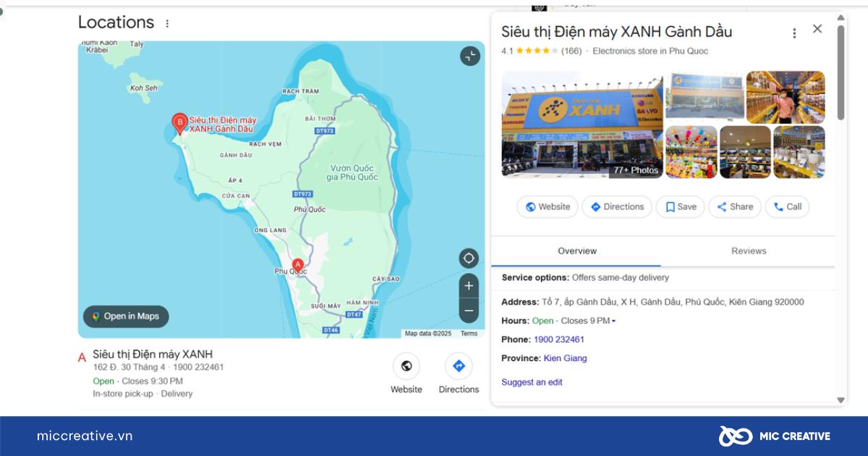Open more options in the store panel
This screenshot has width=868, height=456.
(x=794, y=33)
